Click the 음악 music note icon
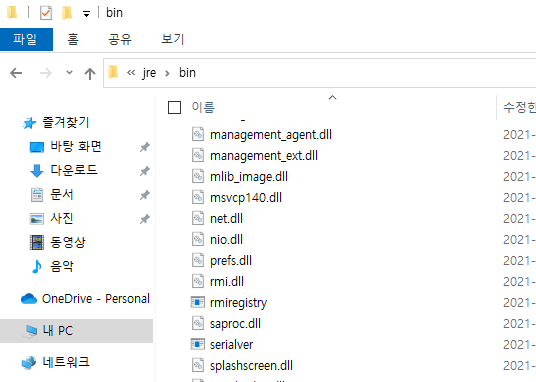The height and width of the screenshot is (382, 536). (37, 266)
